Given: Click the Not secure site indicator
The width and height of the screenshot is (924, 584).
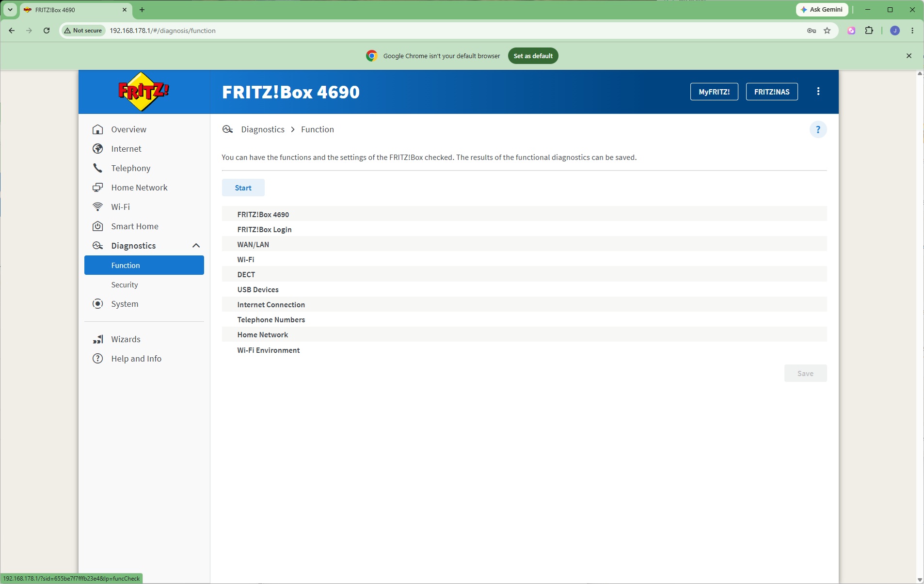Looking at the screenshot, I should click(x=83, y=31).
